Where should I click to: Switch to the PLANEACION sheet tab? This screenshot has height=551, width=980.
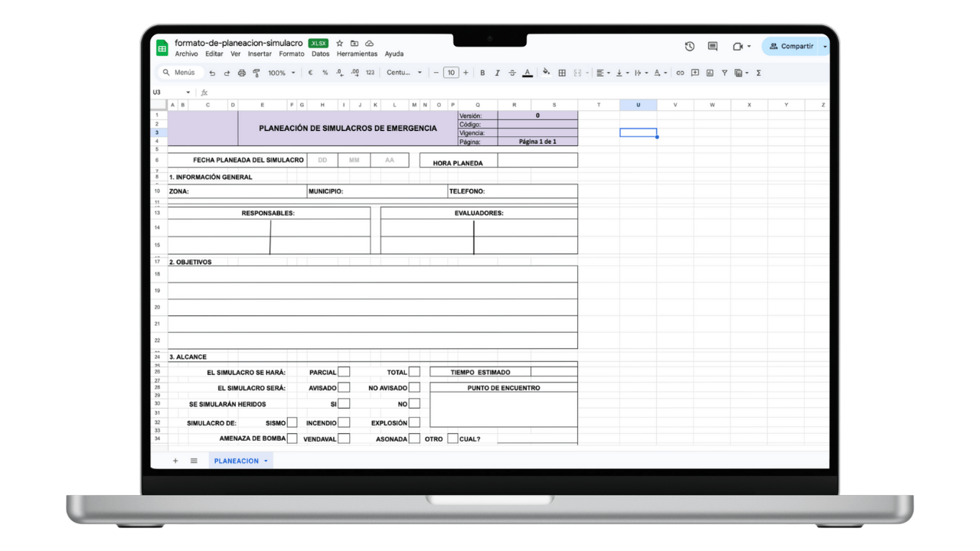(236, 461)
